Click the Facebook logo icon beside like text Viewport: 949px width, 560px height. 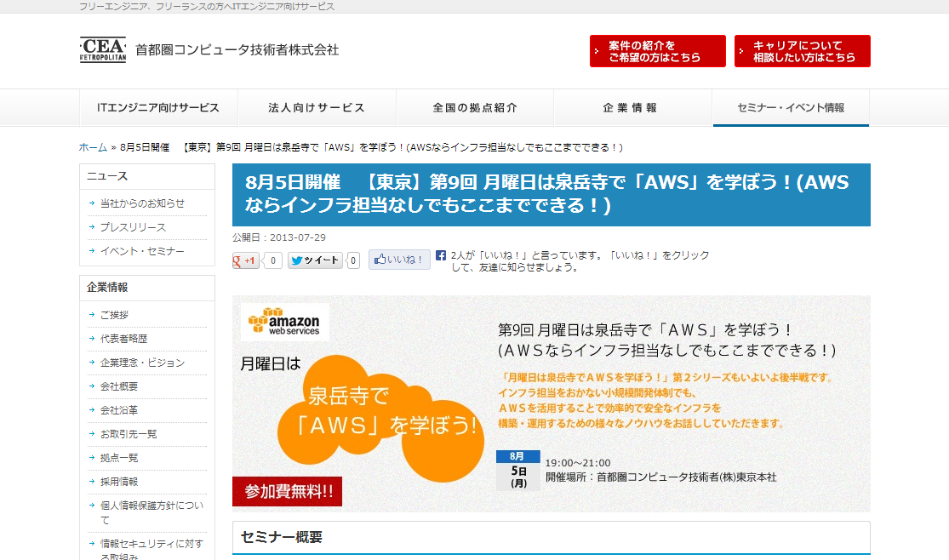[x=441, y=255]
